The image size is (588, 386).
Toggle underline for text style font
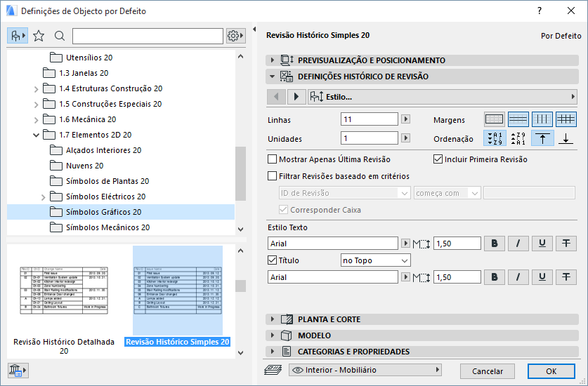(x=542, y=244)
